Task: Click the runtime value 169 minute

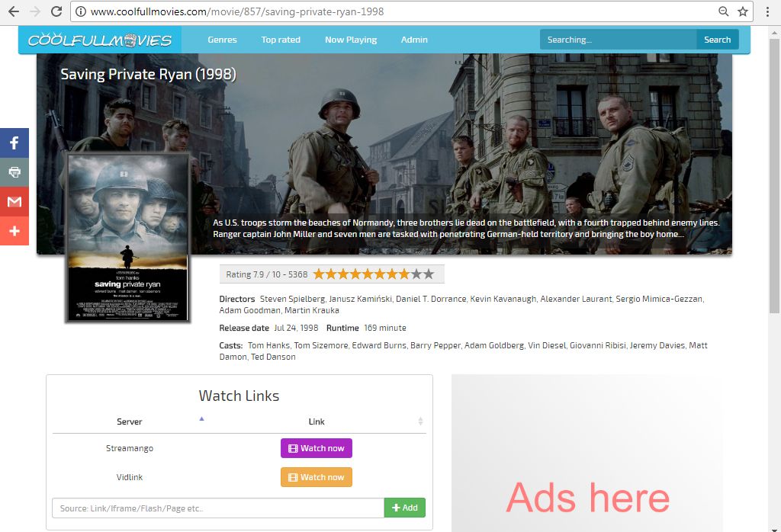Action: pyautogui.click(x=385, y=328)
